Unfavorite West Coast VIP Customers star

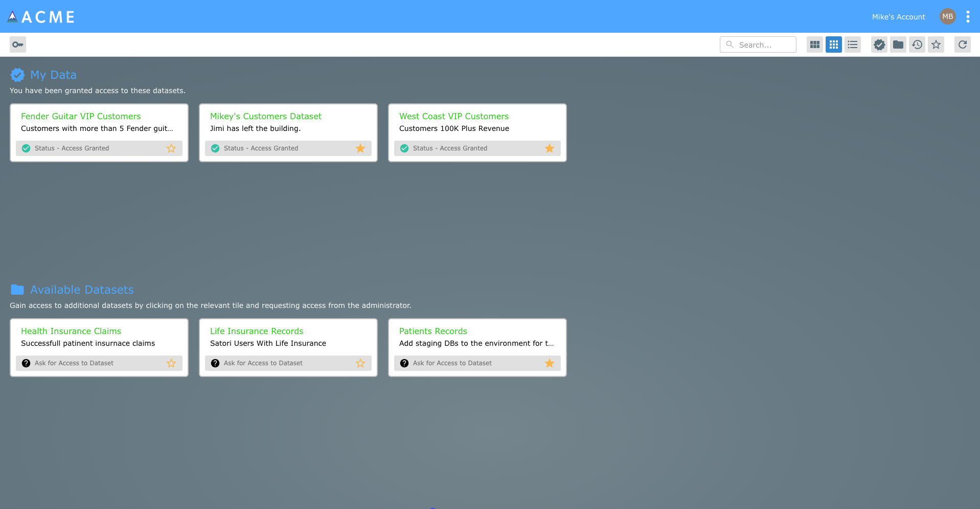[550, 148]
